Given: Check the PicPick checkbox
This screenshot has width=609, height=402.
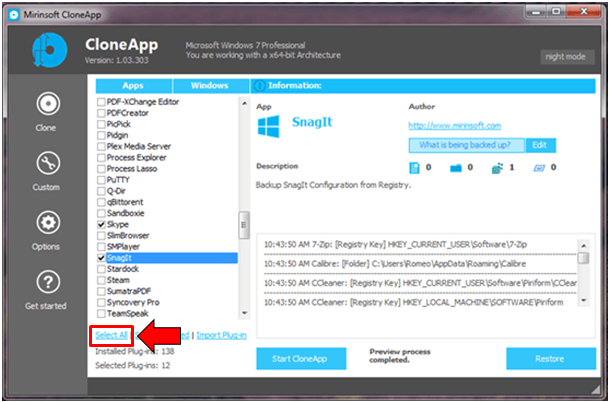Looking at the screenshot, I should tap(101, 124).
